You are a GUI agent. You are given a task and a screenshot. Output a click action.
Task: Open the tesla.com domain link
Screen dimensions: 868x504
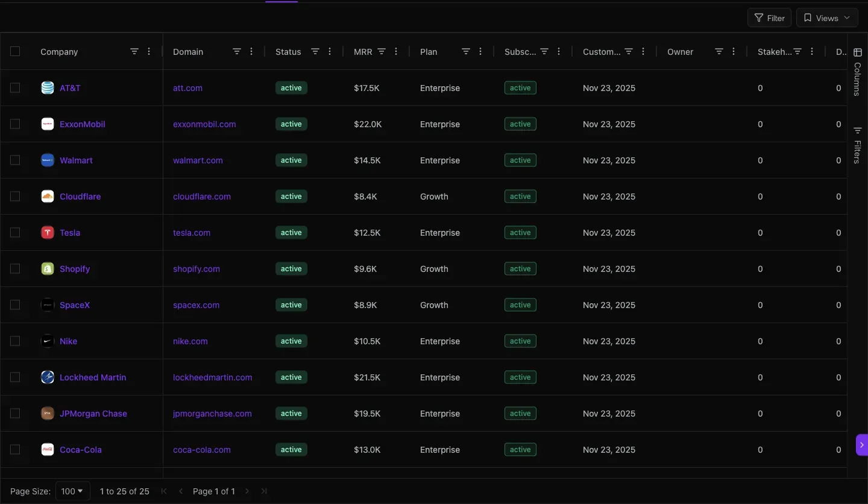(x=192, y=233)
